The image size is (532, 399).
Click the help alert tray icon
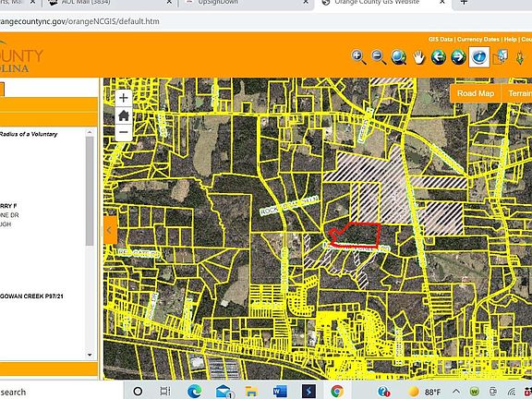coord(383,392)
